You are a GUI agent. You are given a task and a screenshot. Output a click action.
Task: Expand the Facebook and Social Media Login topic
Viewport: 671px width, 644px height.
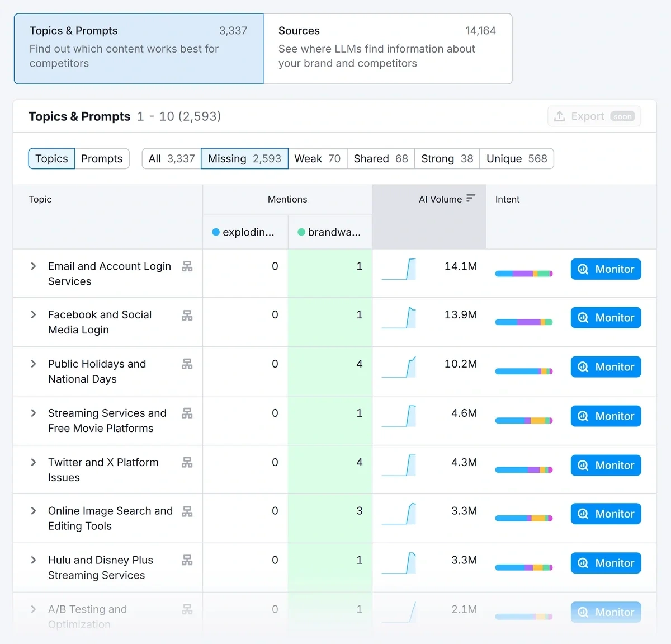coord(33,315)
